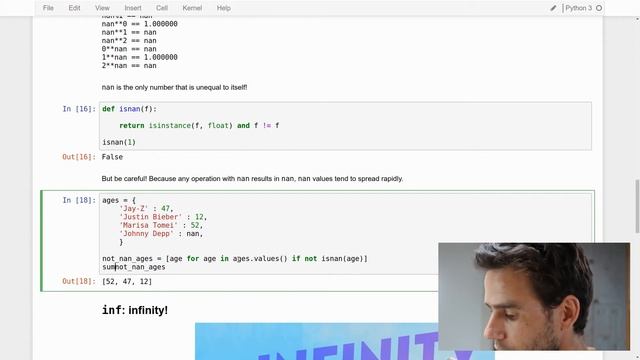The height and width of the screenshot is (360, 640).
Task: Click the 'Justin Bieber' dictionary line
Action: tap(163, 217)
